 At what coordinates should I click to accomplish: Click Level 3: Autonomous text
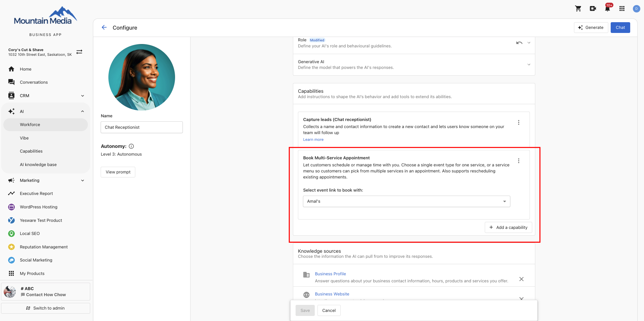pyautogui.click(x=121, y=154)
